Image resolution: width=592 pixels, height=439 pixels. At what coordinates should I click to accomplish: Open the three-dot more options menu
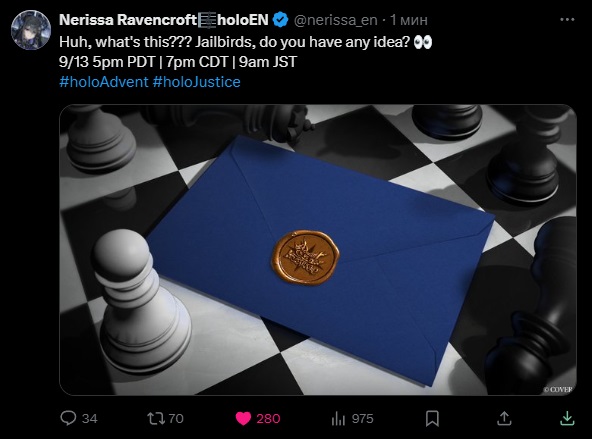567,20
